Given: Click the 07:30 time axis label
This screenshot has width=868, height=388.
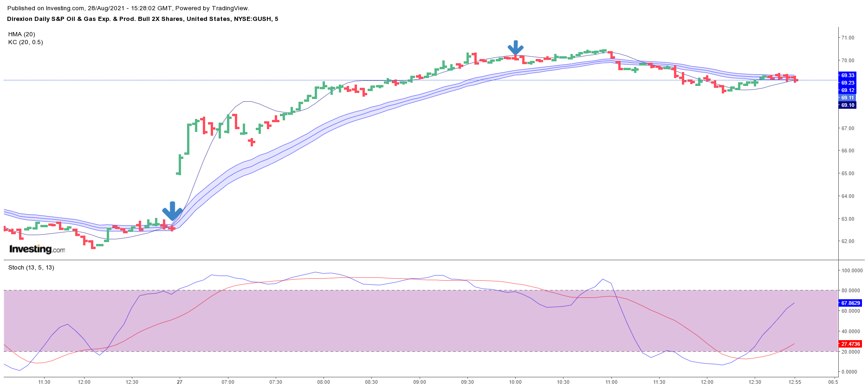Looking at the screenshot, I should (276, 382).
